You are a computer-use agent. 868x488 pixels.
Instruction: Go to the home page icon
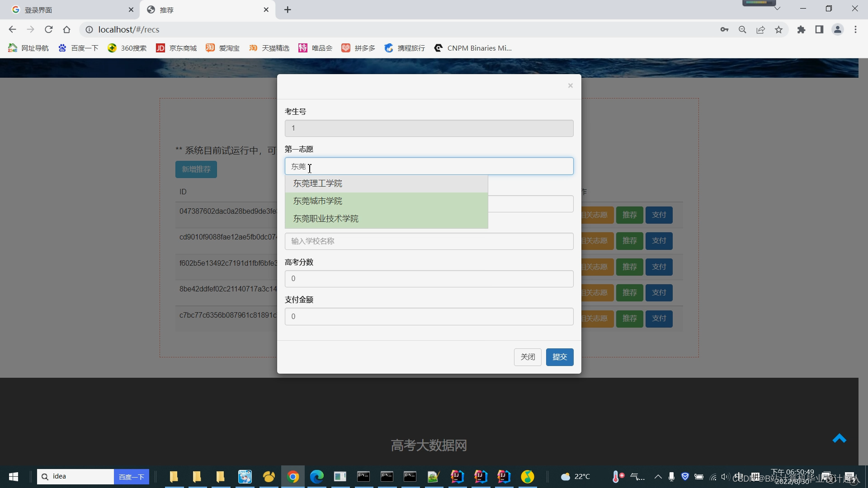[x=67, y=29]
